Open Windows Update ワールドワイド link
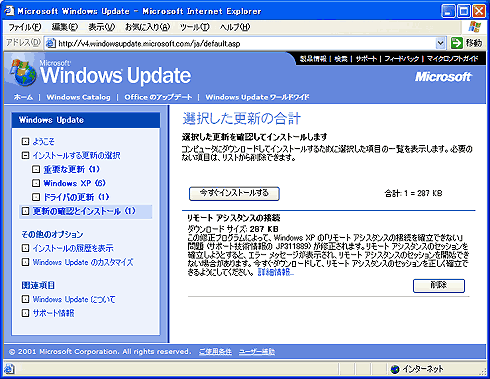Screen dimensions: 490x379 tap(257, 97)
